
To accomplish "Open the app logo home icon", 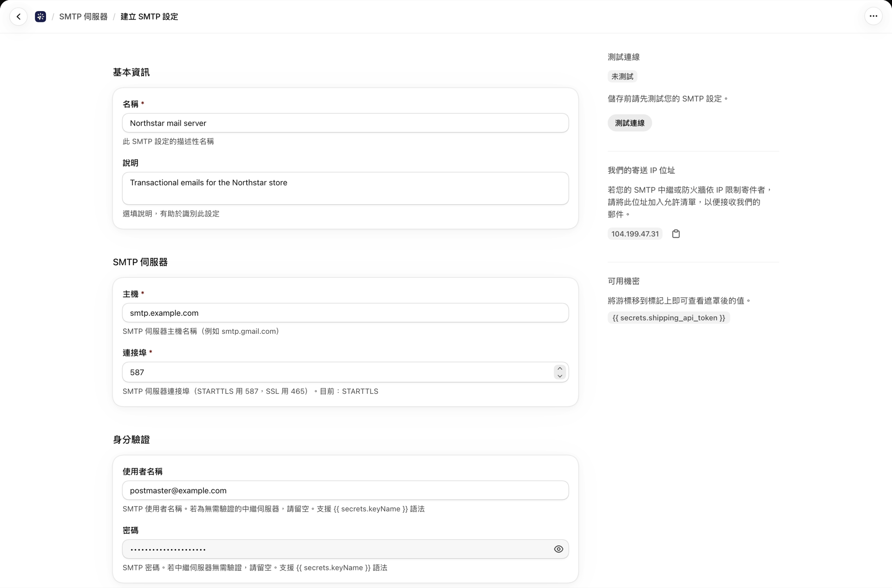I will pyautogui.click(x=40, y=17).
